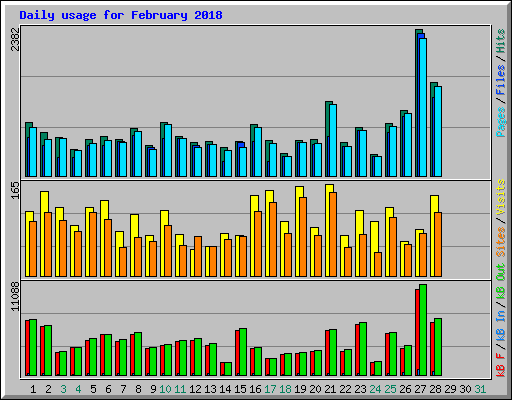The image size is (512, 400).
Task: Click the 'Sites' legend label
Action: point(501,242)
